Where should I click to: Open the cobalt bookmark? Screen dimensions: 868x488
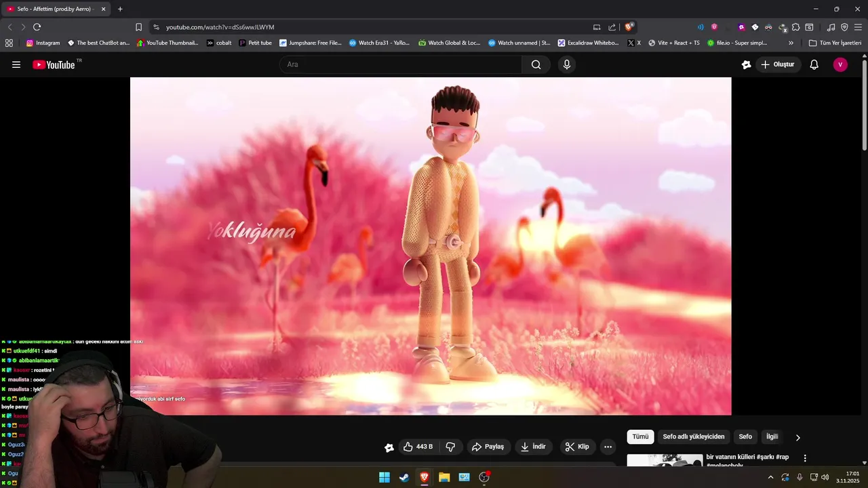coord(219,43)
